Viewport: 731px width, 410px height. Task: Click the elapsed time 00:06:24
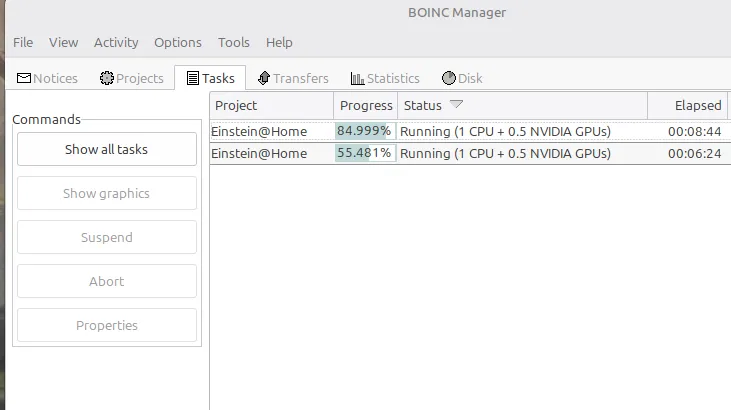pos(695,153)
